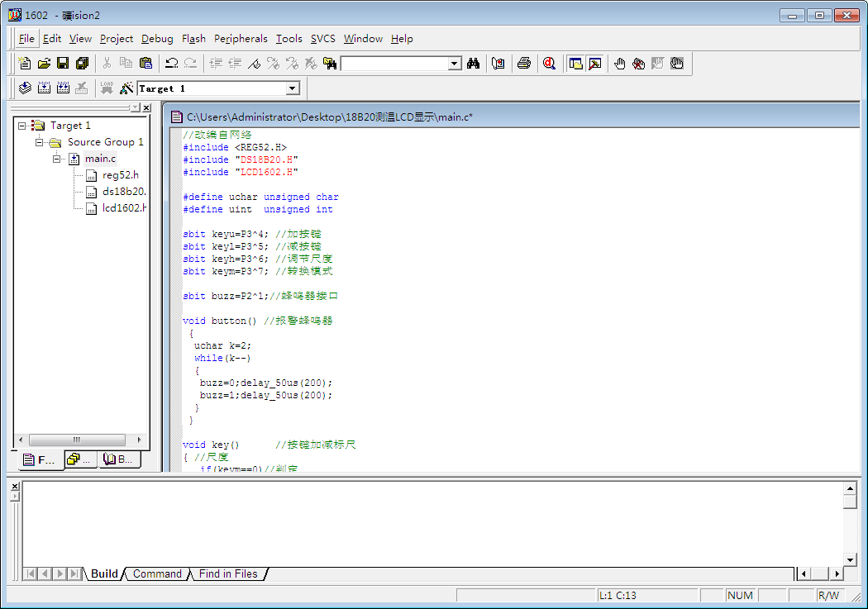Indent the selected text with the indent icon
Viewport: 868px width, 609px height.
pos(216,64)
